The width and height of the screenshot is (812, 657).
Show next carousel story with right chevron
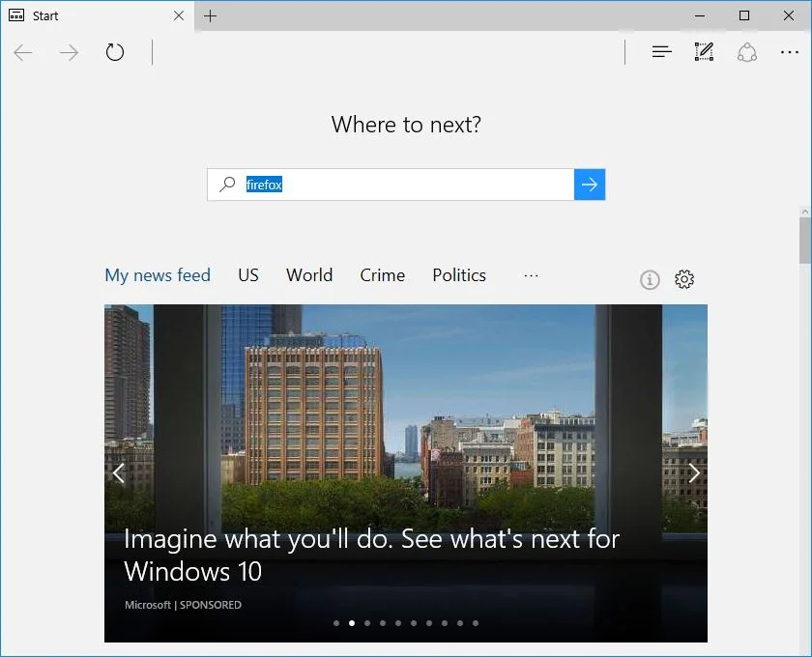pyautogui.click(x=694, y=472)
